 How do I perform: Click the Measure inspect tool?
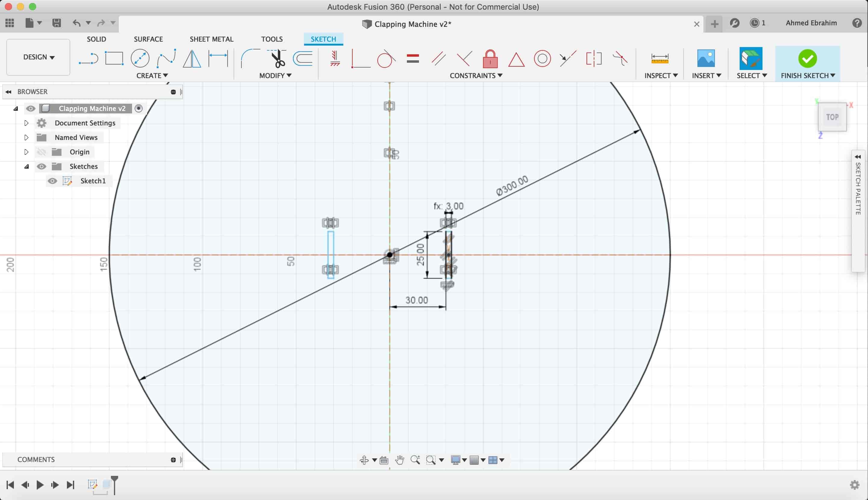click(660, 59)
